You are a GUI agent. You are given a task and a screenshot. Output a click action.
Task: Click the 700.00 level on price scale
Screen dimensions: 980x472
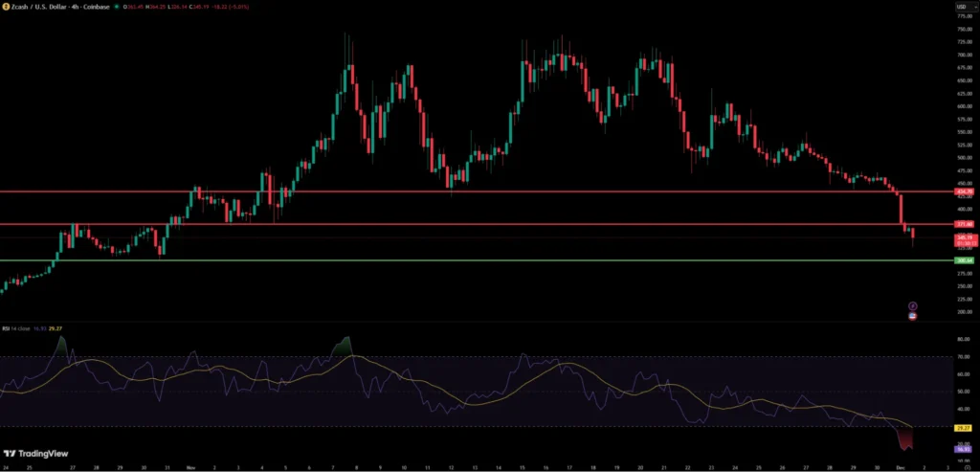(963, 55)
